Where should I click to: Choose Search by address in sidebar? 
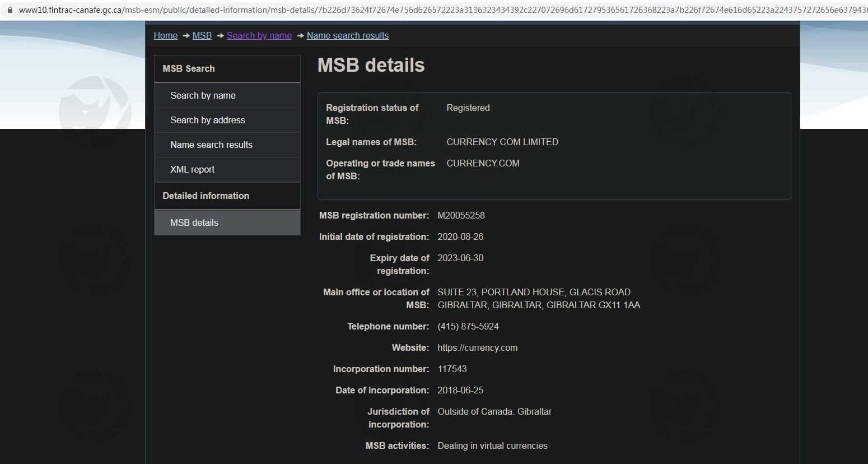[x=207, y=120]
